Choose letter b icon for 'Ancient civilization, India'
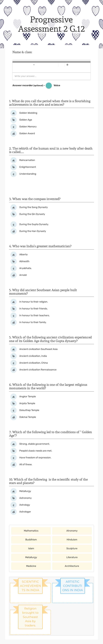The image size is (103, 644). pos(14,356)
